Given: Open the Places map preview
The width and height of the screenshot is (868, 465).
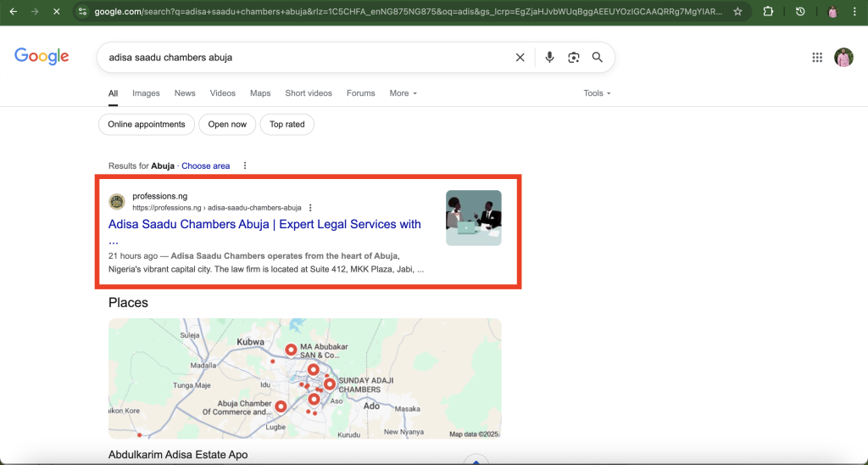Looking at the screenshot, I should tap(305, 378).
